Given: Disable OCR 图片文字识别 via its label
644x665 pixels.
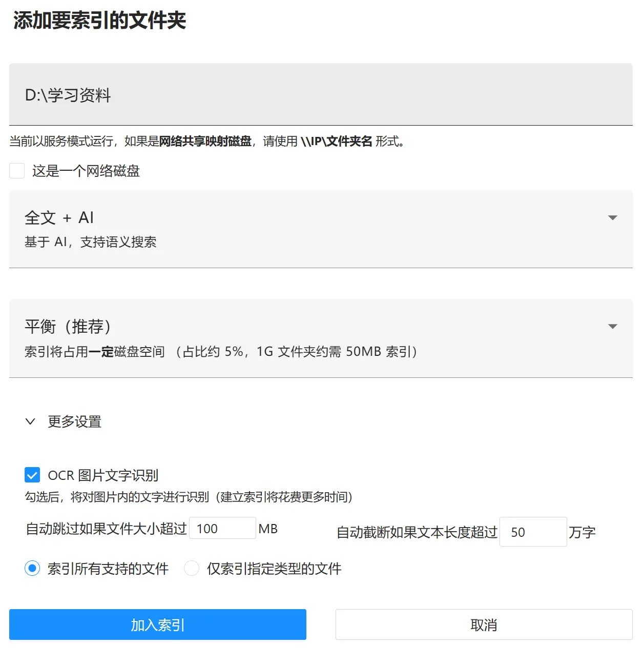Looking at the screenshot, I should (103, 475).
